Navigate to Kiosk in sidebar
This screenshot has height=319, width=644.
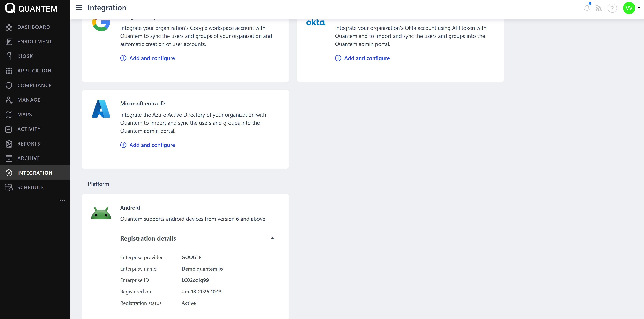click(25, 56)
